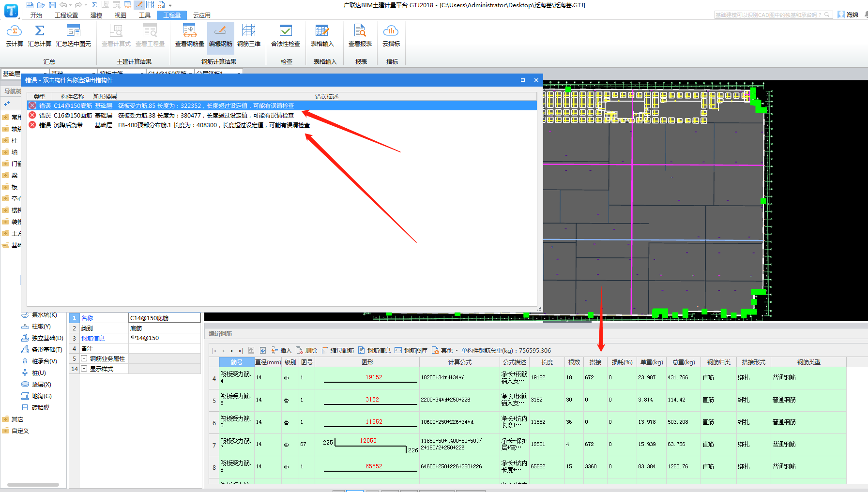Click the open folder icon in quick access bar

pos(41,5)
